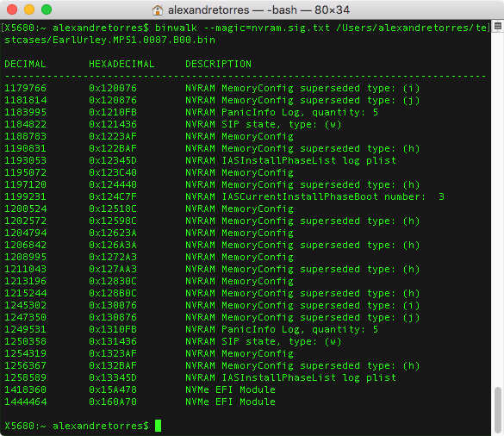Minimize the terminal with the yellow button
Viewport: 504px width, 436px height.
click(29, 9)
